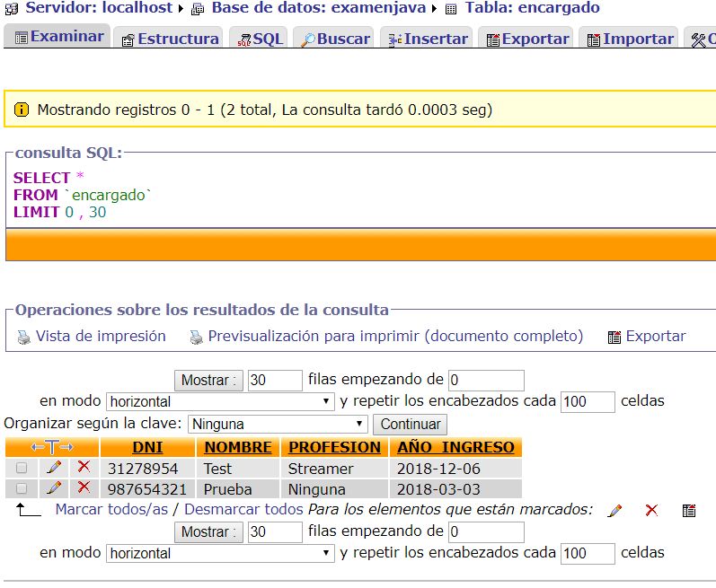This screenshot has width=716, height=588.
Task: Sort by the AÑO_INGRESO column header
Action: click(455, 447)
